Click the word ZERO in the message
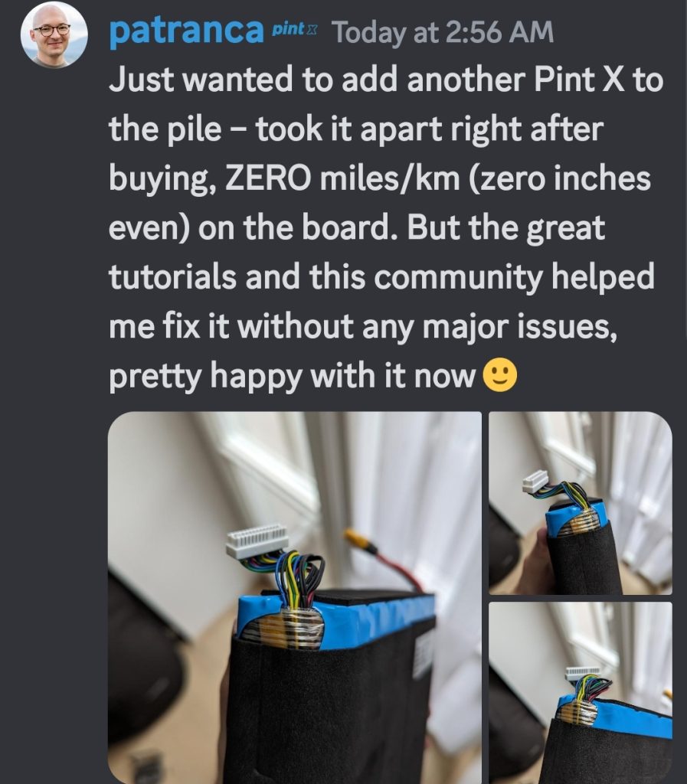 point(267,178)
